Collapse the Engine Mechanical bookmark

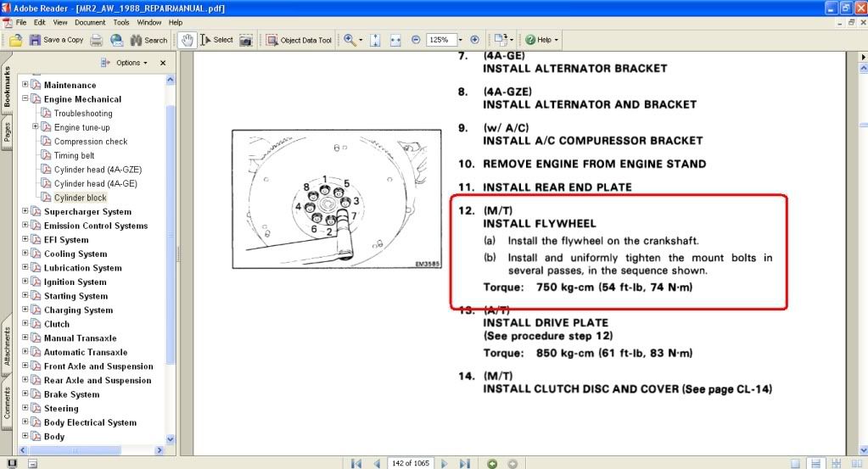(x=25, y=98)
